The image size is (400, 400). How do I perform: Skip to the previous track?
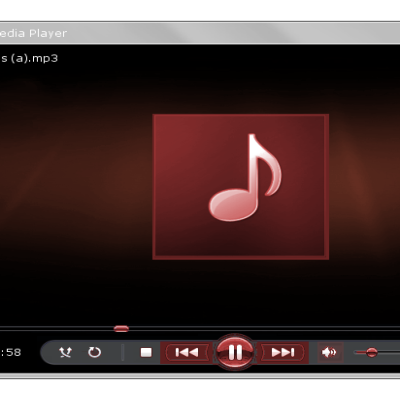coord(187,352)
